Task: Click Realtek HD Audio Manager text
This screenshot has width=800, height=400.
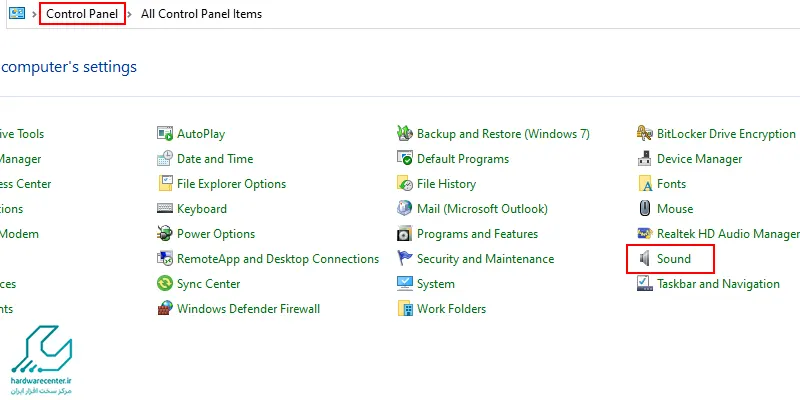Action: pyautogui.click(x=729, y=234)
